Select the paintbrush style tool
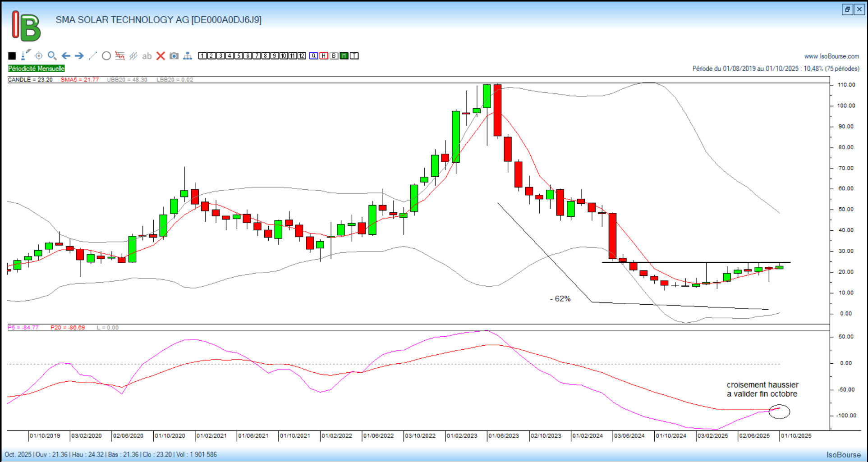 click(26, 55)
